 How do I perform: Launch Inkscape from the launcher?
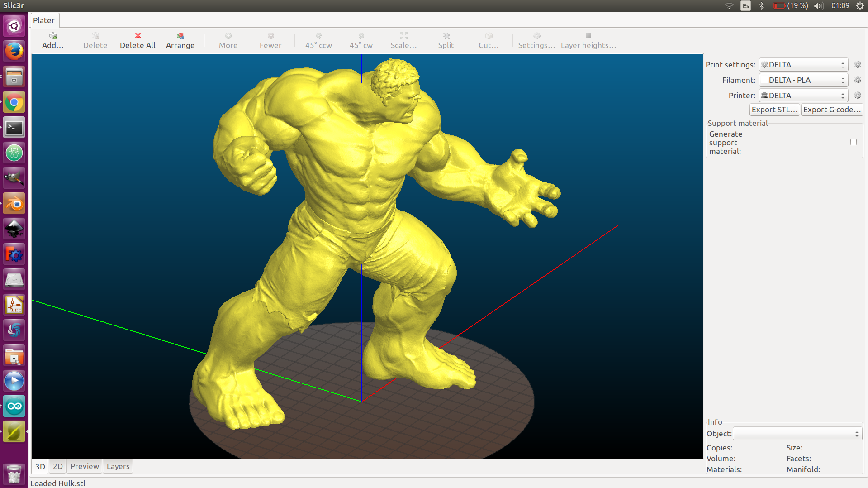click(x=14, y=229)
